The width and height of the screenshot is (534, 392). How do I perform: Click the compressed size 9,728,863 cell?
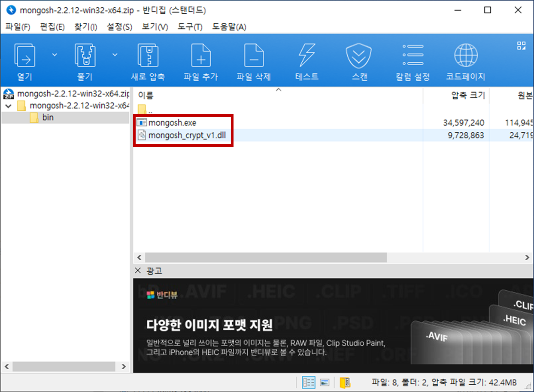(467, 135)
